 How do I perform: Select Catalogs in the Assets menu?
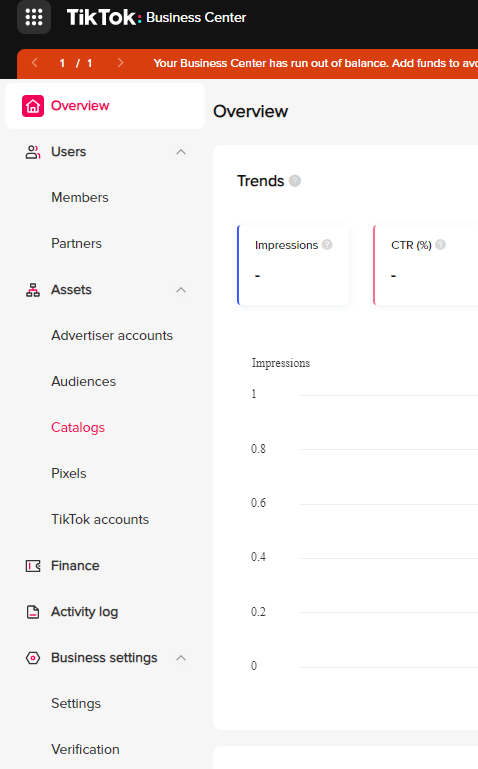tap(78, 428)
